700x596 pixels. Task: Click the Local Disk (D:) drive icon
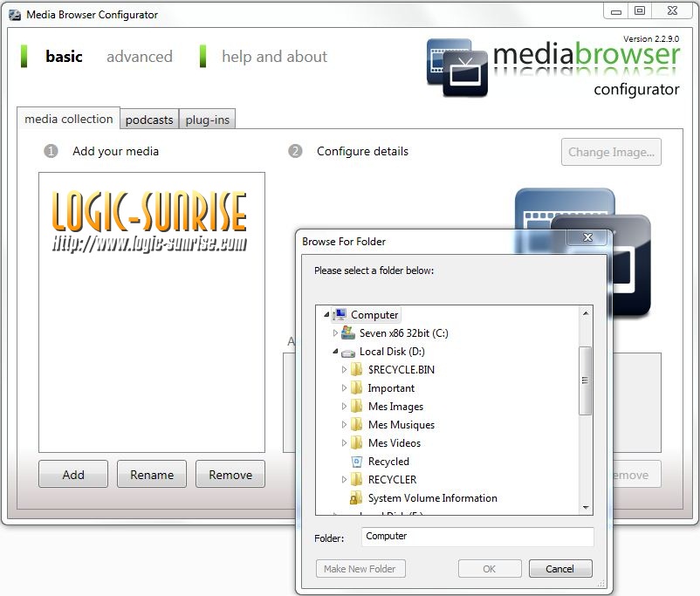coord(348,353)
